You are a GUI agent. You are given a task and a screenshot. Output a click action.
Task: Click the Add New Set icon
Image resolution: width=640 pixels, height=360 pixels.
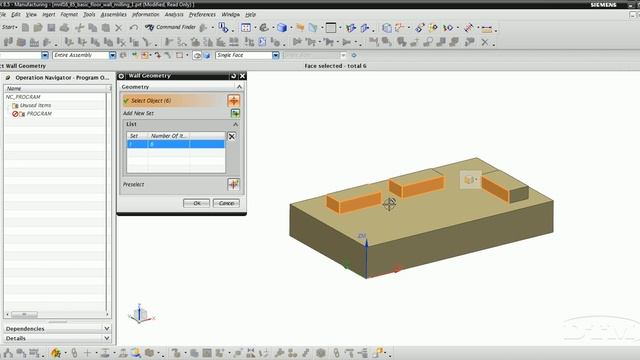(235, 113)
